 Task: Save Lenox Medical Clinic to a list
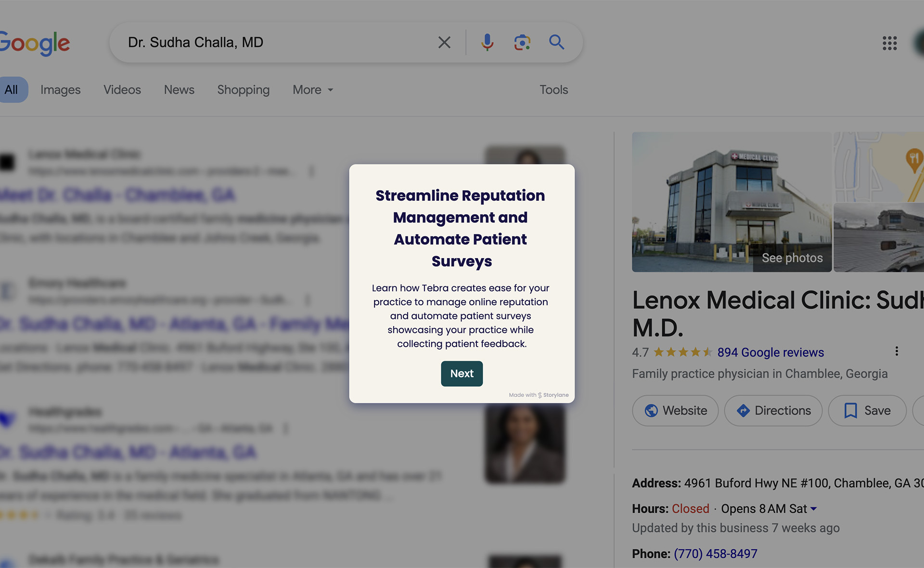coord(867,411)
